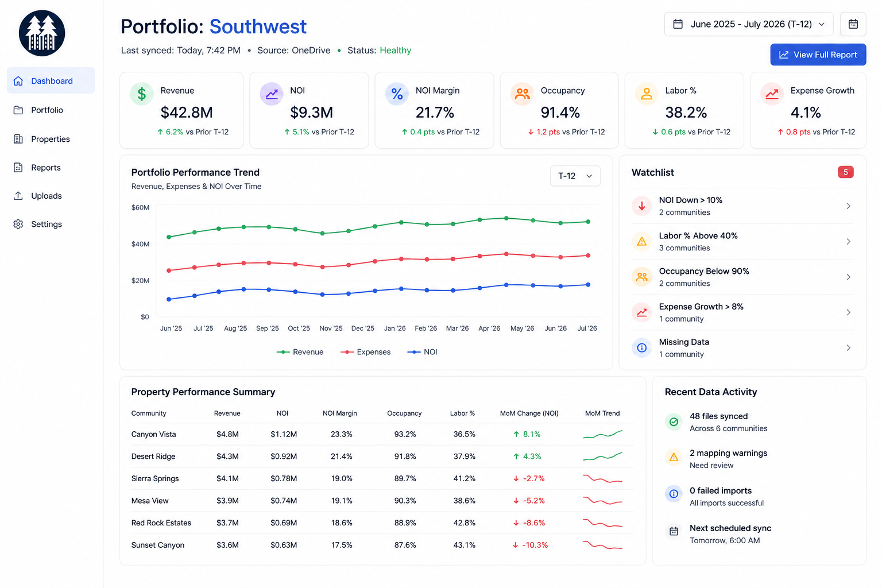The height and width of the screenshot is (588, 882).
Task: Click the Uploads arrow icon
Action: click(x=18, y=196)
